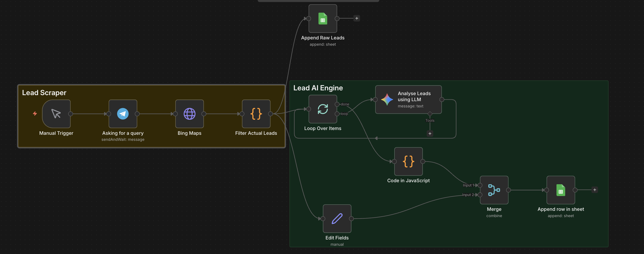This screenshot has width=644, height=254.
Task: Click the Lead Scraper sticky note title
Action: coord(44,93)
